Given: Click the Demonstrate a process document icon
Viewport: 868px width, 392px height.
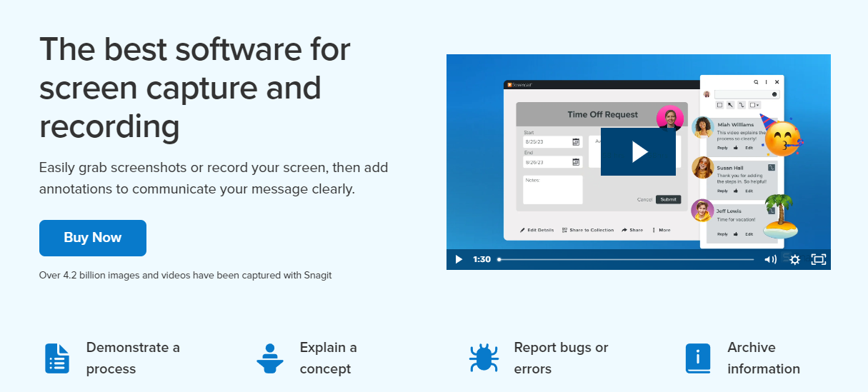Looking at the screenshot, I should [x=57, y=358].
